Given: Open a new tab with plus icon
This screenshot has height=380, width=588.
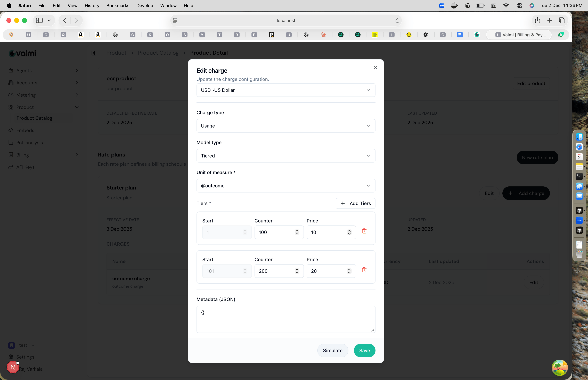Looking at the screenshot, I should (x=550, y=20).
